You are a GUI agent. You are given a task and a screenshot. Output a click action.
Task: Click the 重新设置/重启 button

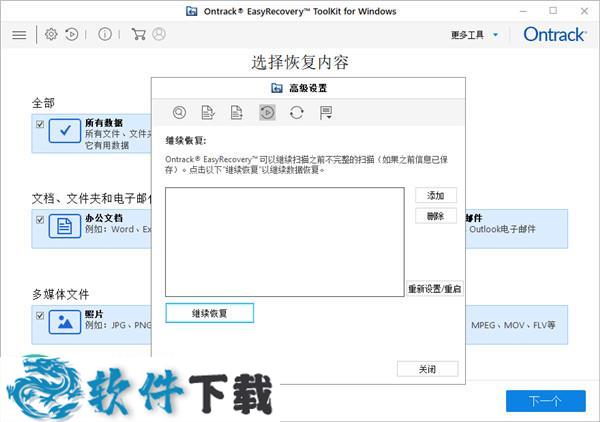click(x=435, y=288)
